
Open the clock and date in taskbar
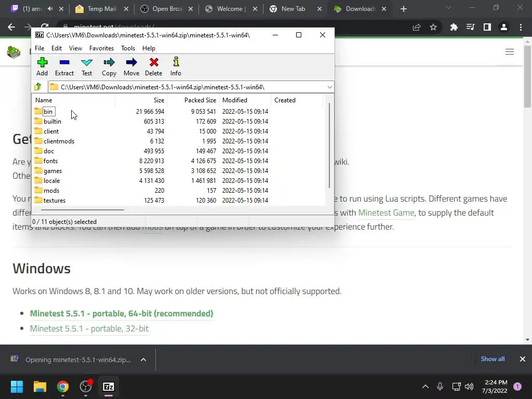tap(495, 387)
